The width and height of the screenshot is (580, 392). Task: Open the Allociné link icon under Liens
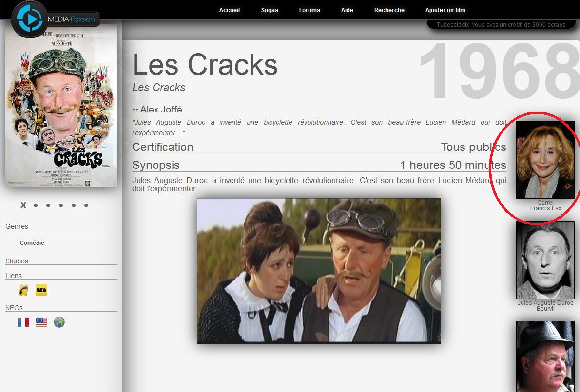click(23, 290)
